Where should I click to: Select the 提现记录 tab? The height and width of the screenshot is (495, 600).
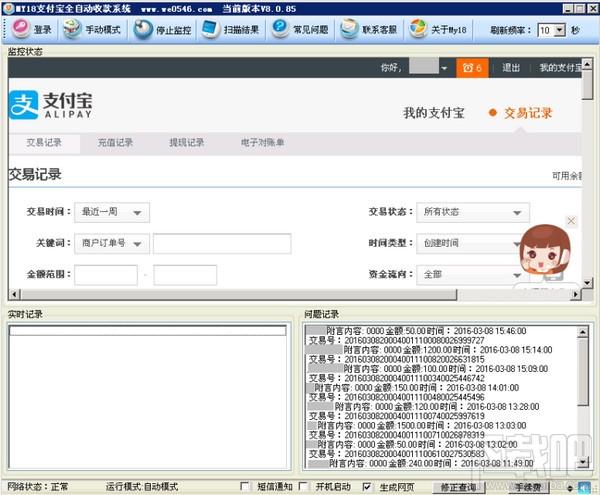click(x=186, y=143)
